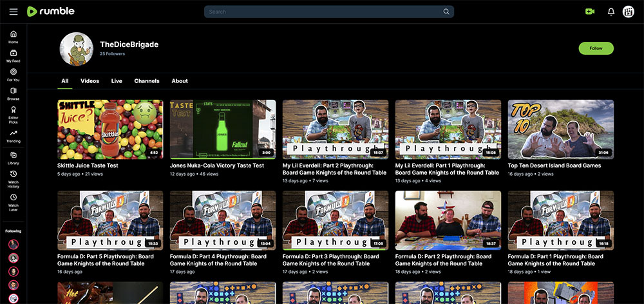
Task: Open the hamburger menu
Action: tap(14, 12)
